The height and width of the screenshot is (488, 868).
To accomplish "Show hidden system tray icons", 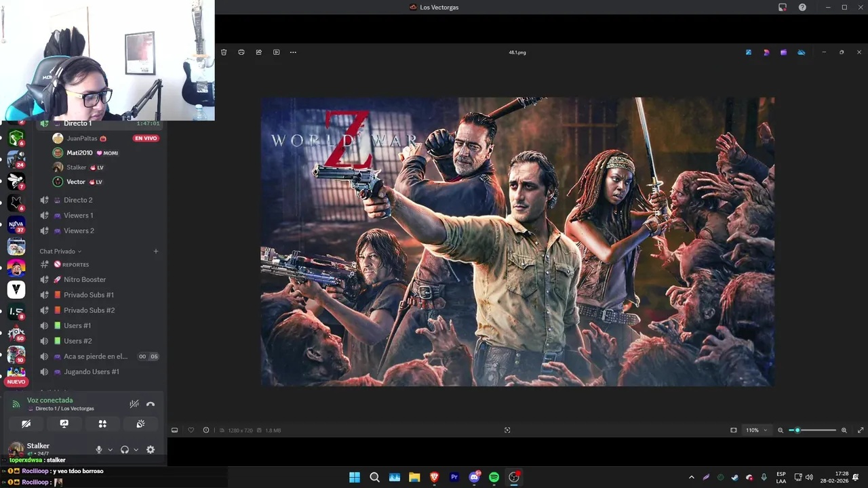I will [x=691, y=477].
